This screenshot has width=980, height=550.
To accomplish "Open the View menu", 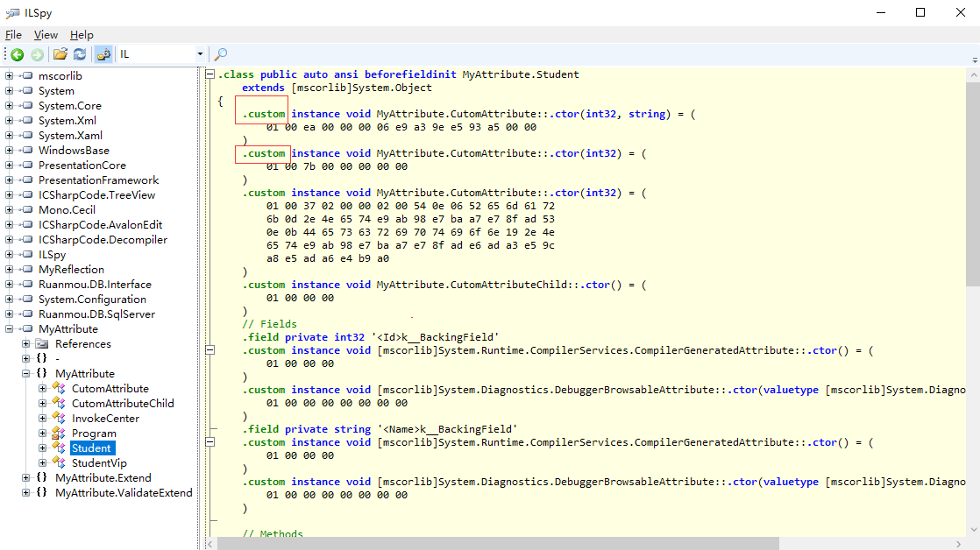I will (46, 35).
